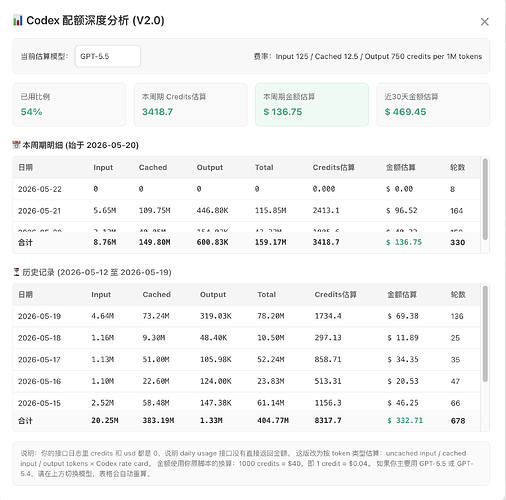The height and width of the screenshot is (500, 506).
Task: Click the 2026-05-18 date cell
Action: pos(39,338)
